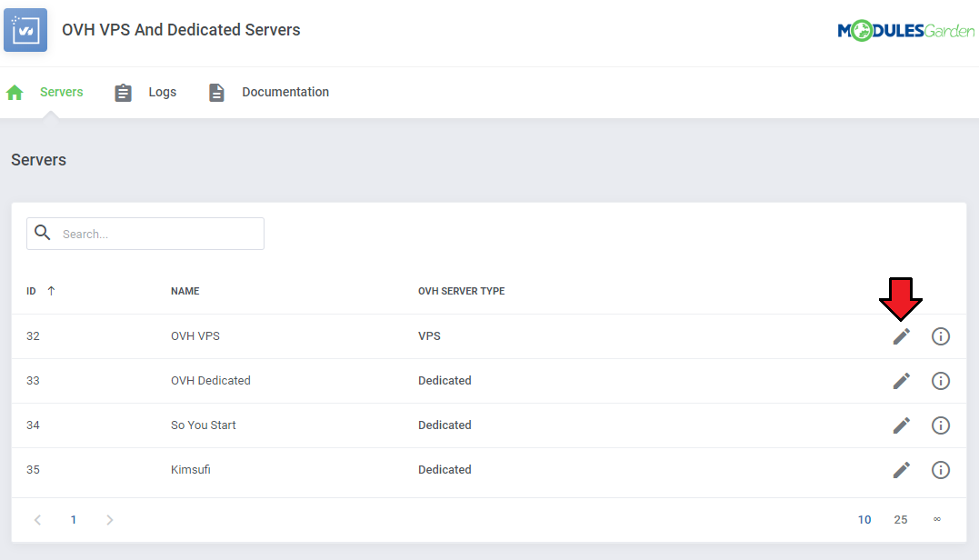Open the Documentation tab
The image size is (979, 560).
(285, 92)
